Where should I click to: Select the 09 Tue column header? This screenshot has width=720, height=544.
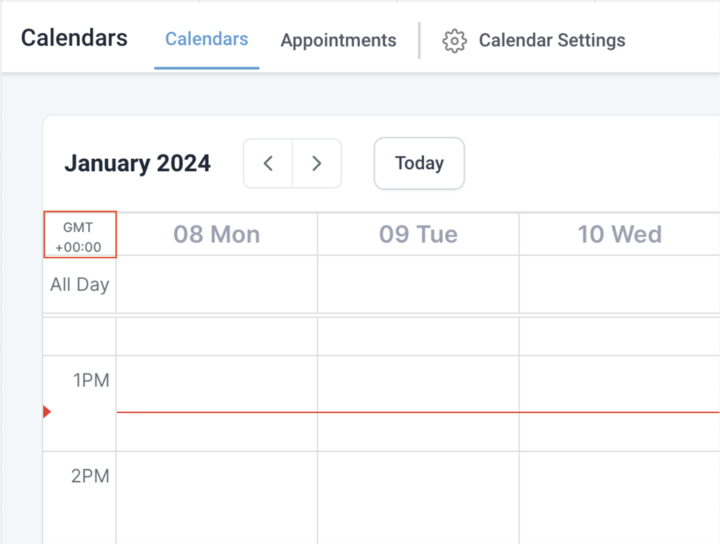click(x=418, y=234)
